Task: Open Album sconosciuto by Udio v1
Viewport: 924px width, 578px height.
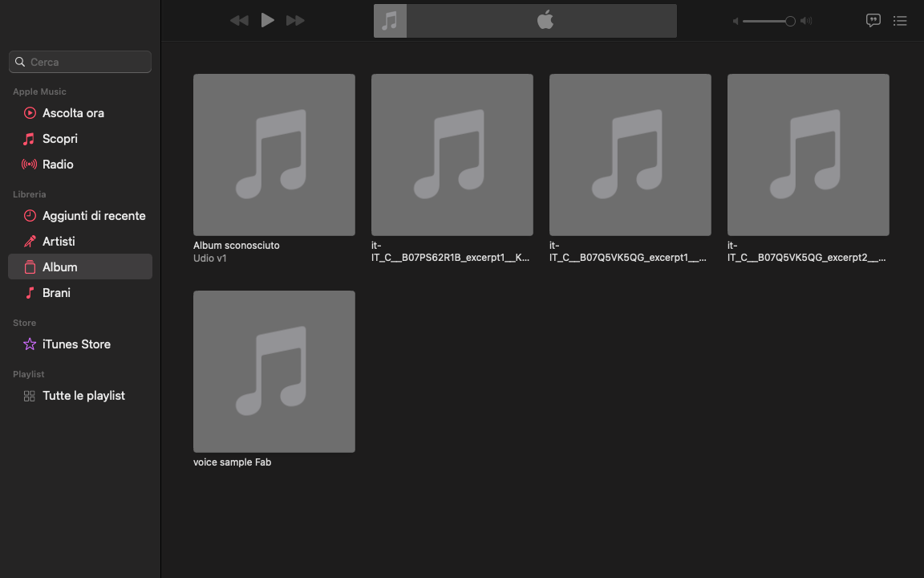Action: (x=274, y=154)
